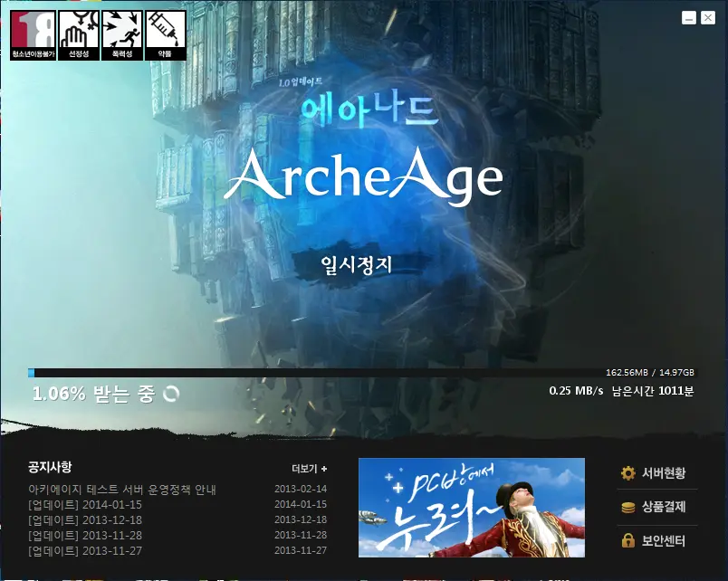Click the 약물 drug rating icon
Screen dimensions: 728x581
(166, 35)
